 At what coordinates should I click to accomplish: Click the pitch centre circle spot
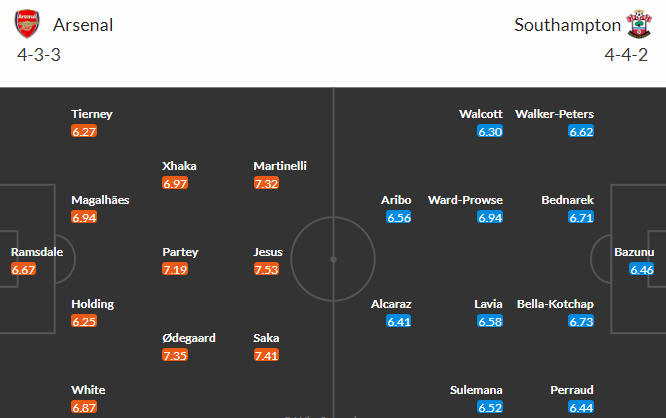point(333,259)
